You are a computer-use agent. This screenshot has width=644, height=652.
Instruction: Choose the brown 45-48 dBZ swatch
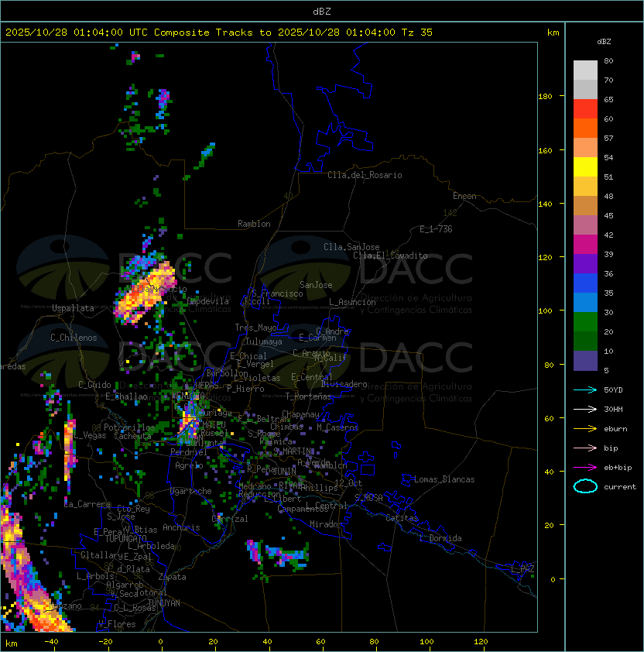coord(585,205)
